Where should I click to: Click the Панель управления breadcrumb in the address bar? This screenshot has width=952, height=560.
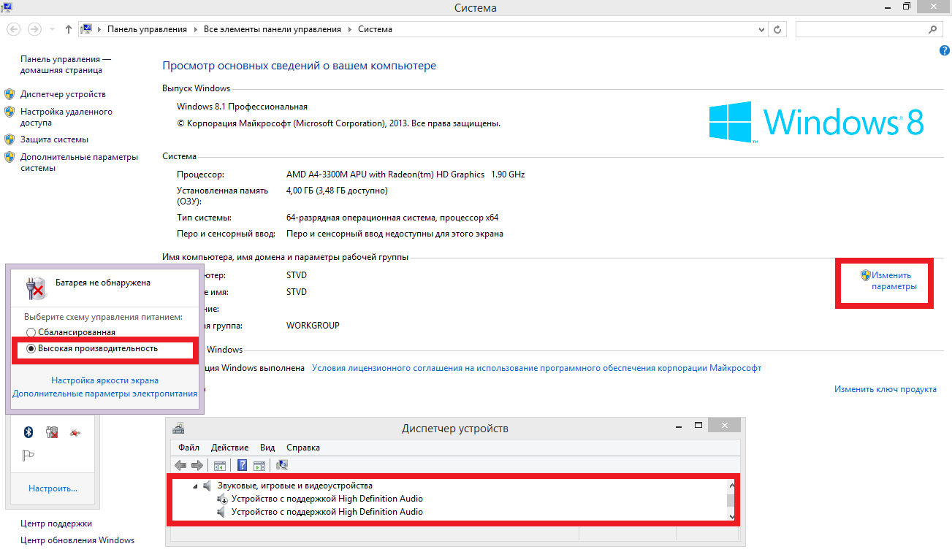(x=147, y=29)
